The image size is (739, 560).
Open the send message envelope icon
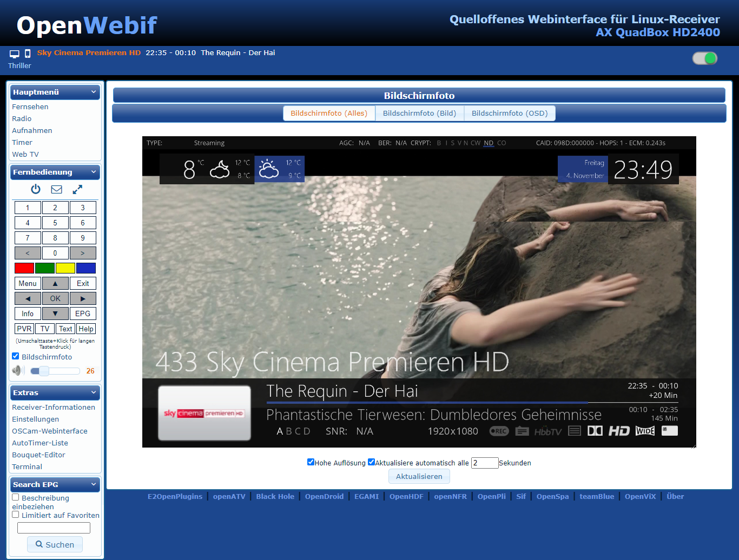click(x=56, y=189)
